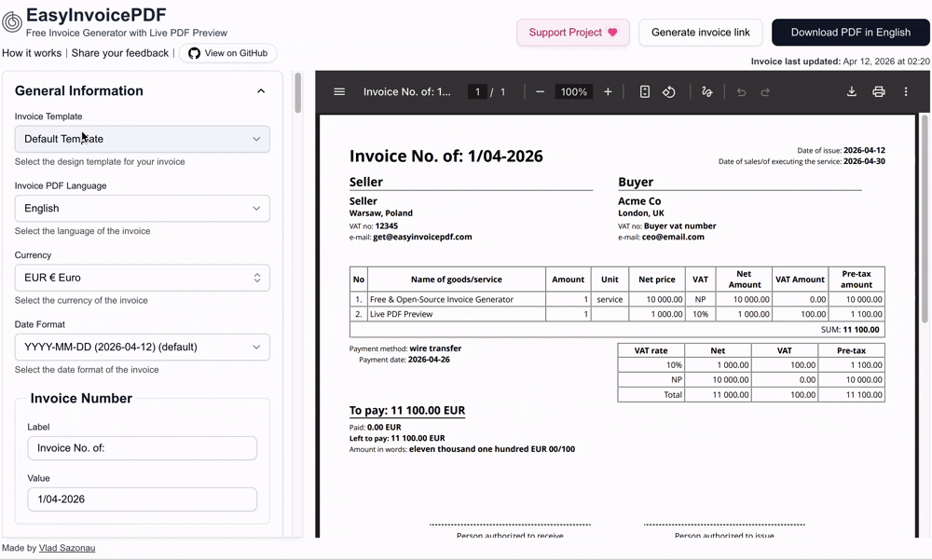Open the Date Format dropdown
Viewport: 932px width, 560px height.
(x=142, y=348)
